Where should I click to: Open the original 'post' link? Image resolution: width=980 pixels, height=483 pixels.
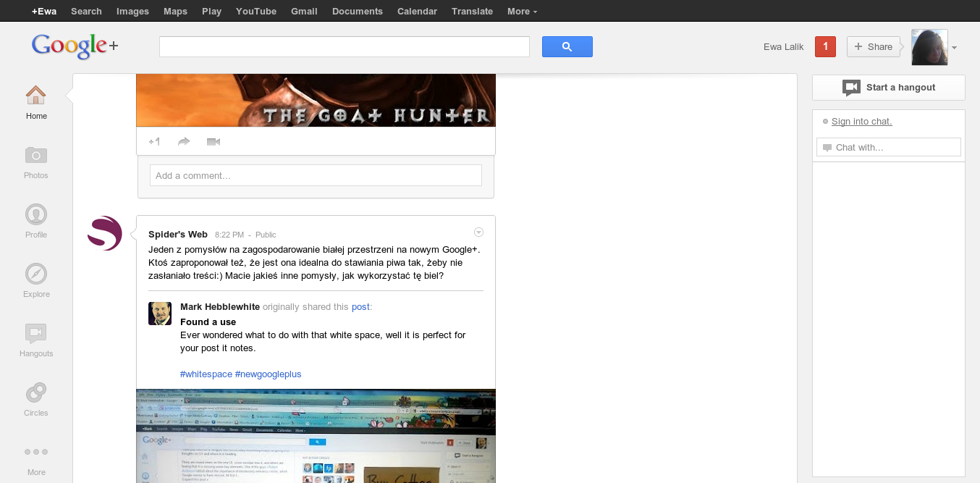click(360, 307)
